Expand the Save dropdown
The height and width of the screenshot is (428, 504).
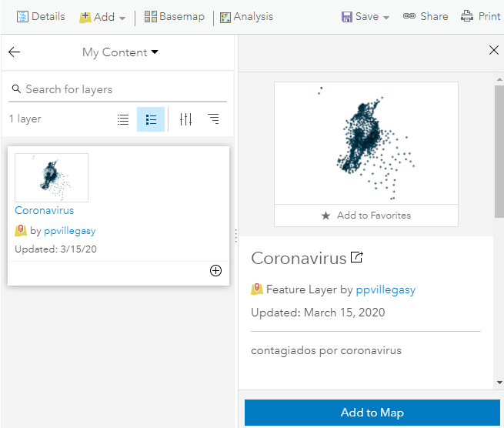tap(365, 16)
